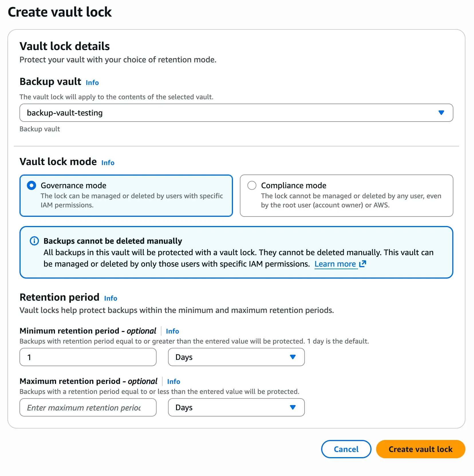Click the info circle icon in the alert box
474x476 pixels.
click(34, 241)
